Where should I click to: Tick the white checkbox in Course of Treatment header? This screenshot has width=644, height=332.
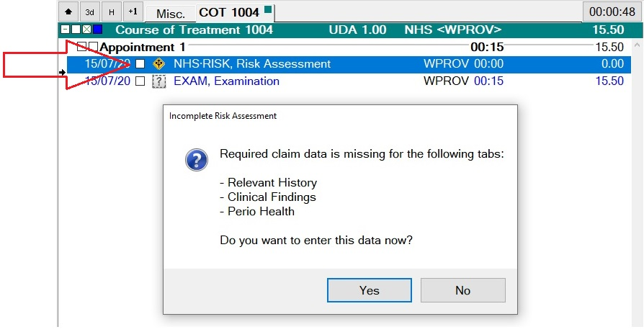[x=76, y=30]
